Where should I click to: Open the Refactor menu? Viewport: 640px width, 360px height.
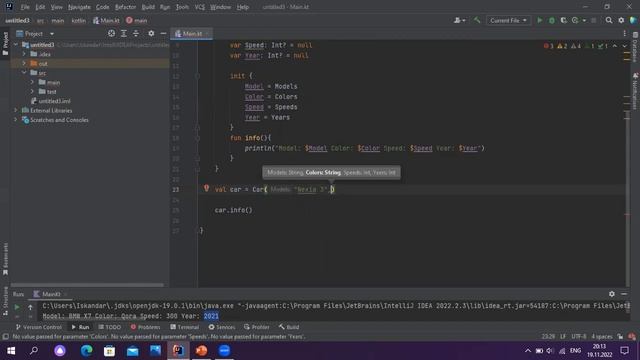pyautogui.click(x=125, y=7)
